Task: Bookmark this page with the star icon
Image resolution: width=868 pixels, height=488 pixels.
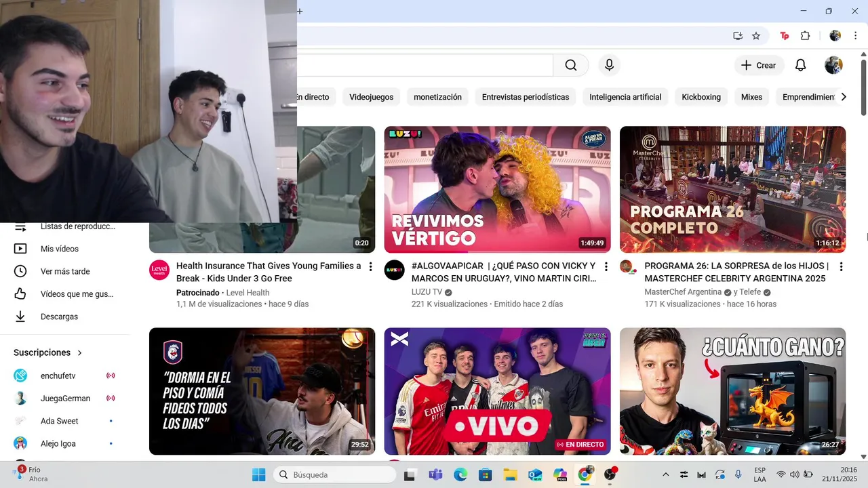Action: (x=756, y=36)
